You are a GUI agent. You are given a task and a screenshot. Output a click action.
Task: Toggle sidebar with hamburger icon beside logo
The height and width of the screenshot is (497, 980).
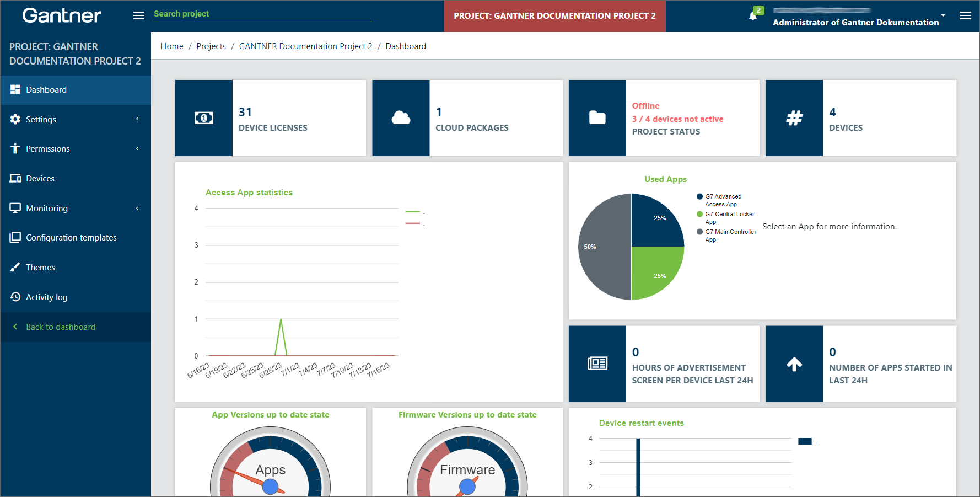point(139,16)
